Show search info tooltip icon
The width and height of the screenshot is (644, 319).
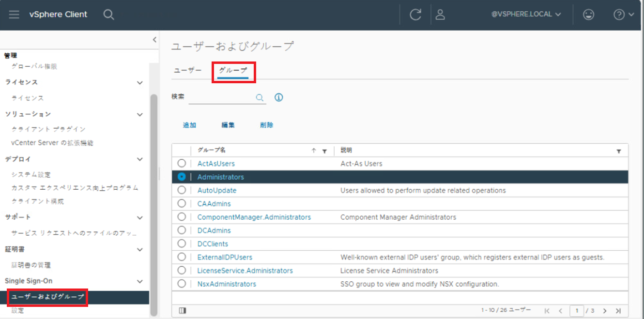(x=278, y=97)
